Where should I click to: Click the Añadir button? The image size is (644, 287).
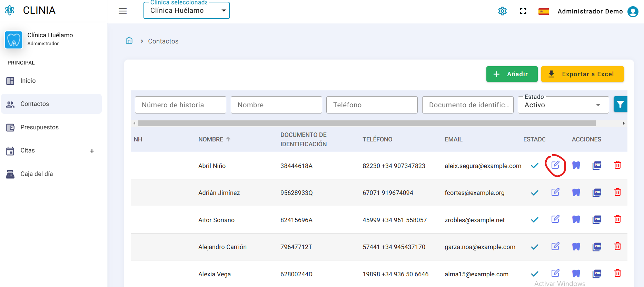[x=512, y=74]
